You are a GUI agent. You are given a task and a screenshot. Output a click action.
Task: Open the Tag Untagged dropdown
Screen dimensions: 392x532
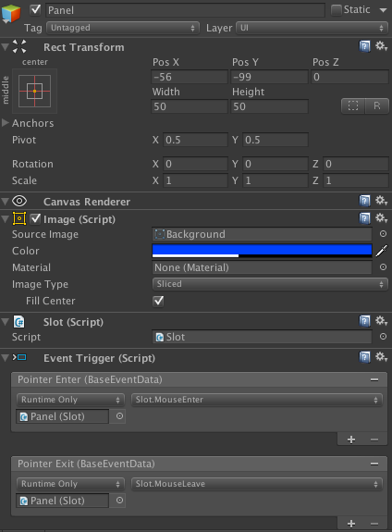[123, 28]
